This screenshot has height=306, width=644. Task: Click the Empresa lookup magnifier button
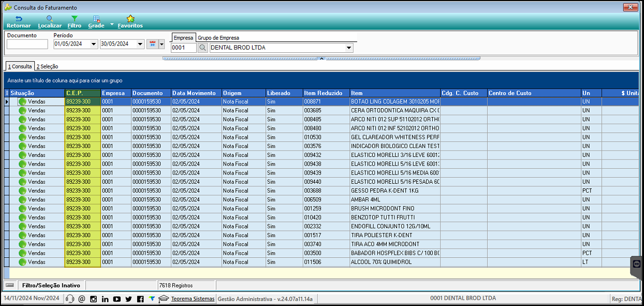(203, 48)
